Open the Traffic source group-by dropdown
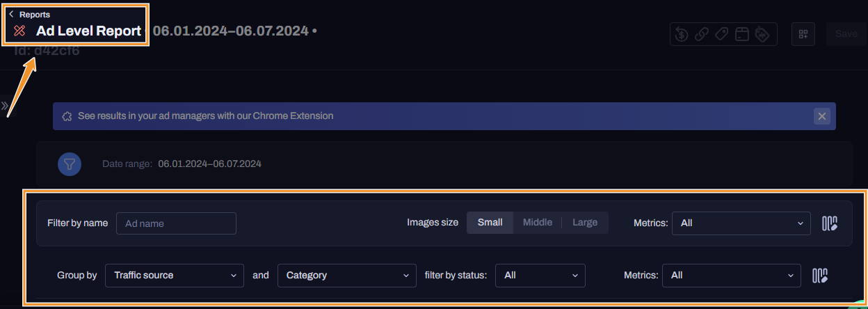This screenshot has width=868, height=309. 175,276
